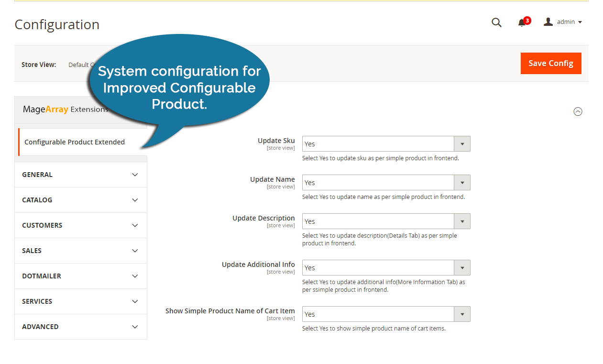Open the Update Description dropdown
This screenshot has height=364, width=603.
386,221
